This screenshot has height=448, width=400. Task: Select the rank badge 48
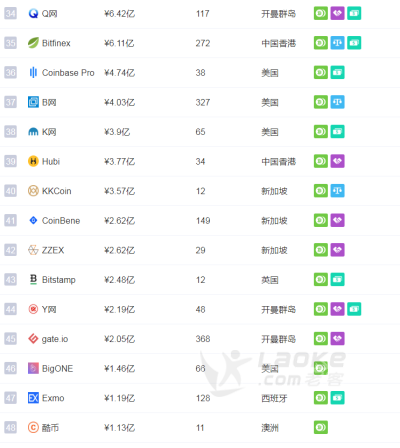point(10,428)
